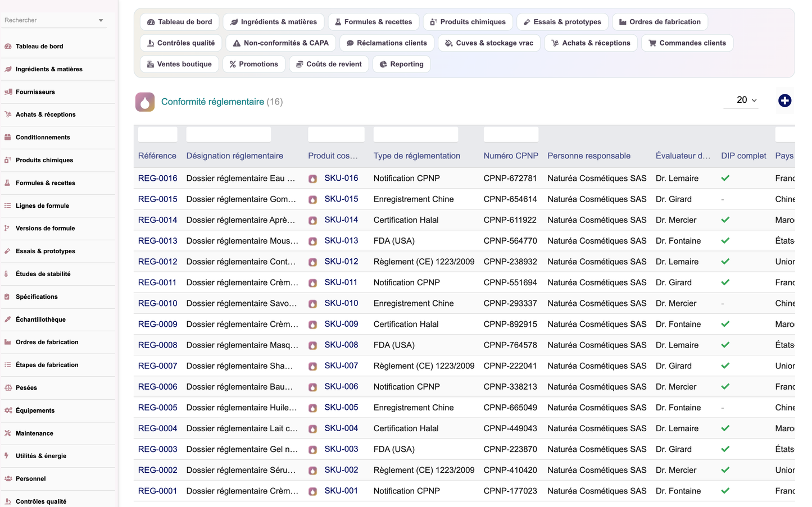Open record link REG-0016
Viewport: 812px width, 507px height.
tap(158, 179)
